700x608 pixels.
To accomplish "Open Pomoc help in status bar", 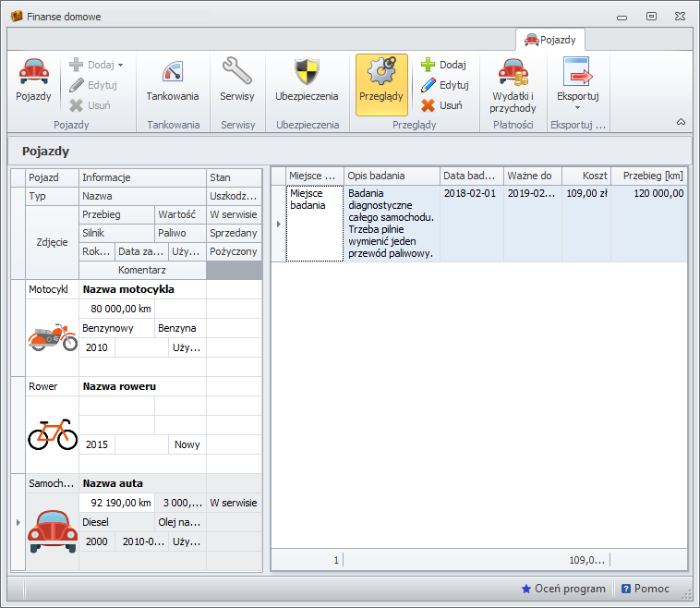I will (646, 589).
